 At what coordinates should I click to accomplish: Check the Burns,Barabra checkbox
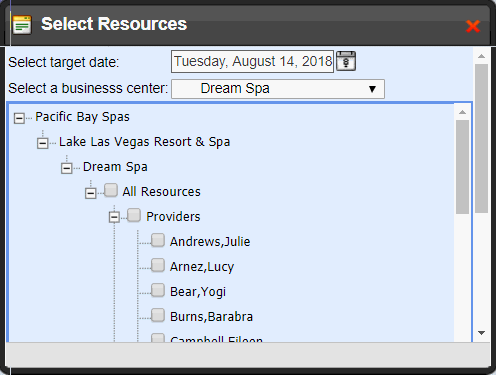tap(158, 315)
